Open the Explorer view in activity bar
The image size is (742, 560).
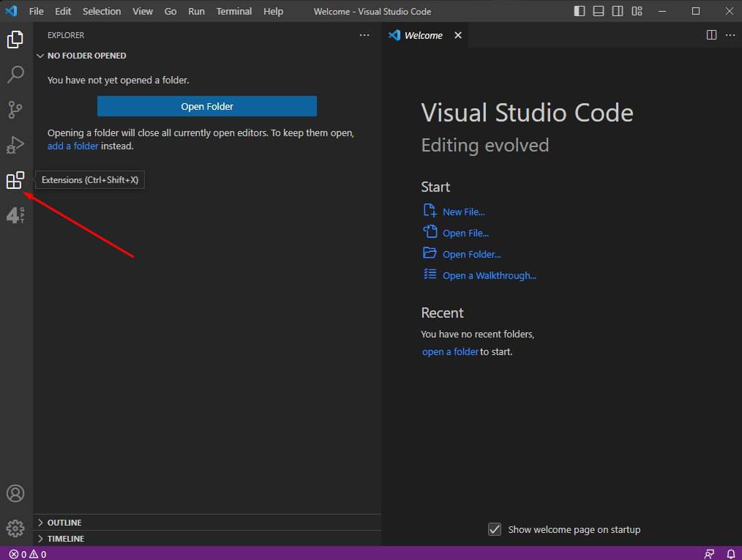15,40
